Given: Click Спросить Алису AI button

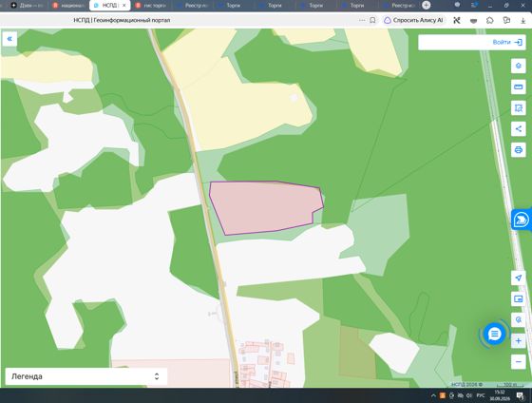Looking at the screenshot, I should pos(413,20).
